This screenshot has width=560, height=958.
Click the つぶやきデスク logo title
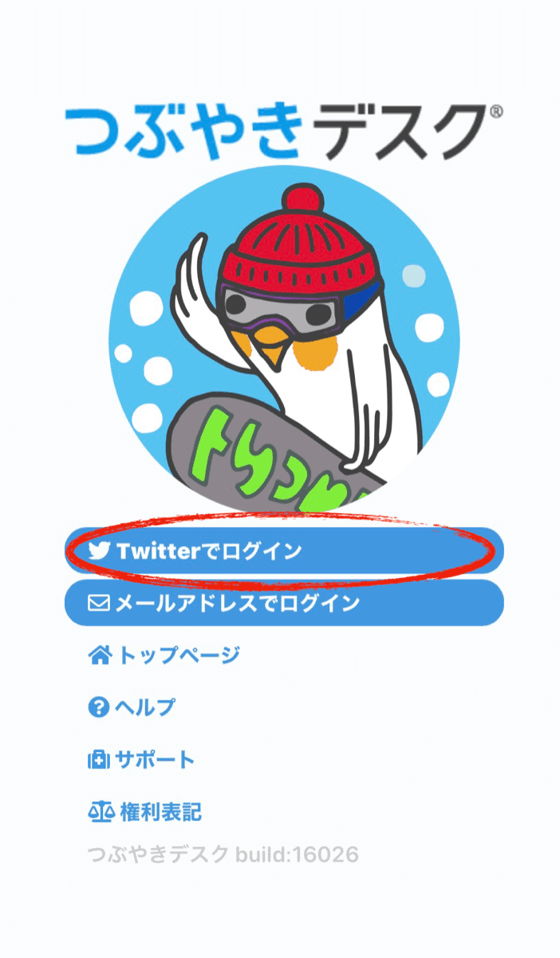point(276,130)
